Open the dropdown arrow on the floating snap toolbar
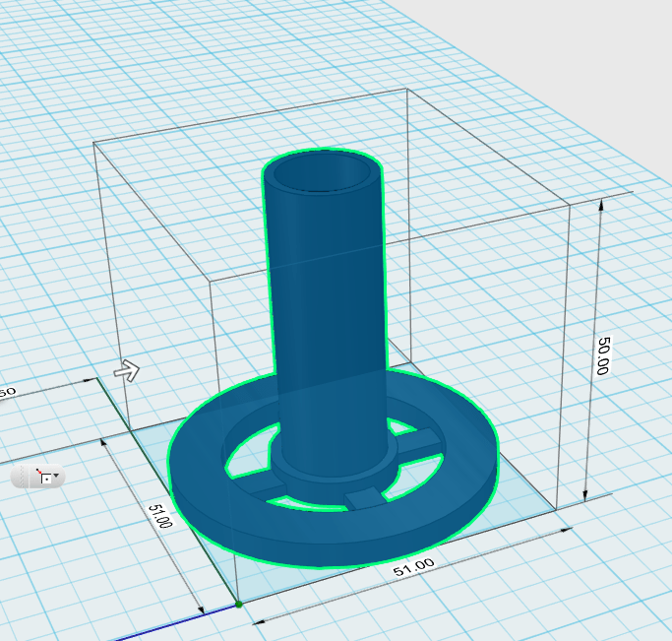This screenshot has height=641, width=672. pyautogui.click(x=56, y=476)
